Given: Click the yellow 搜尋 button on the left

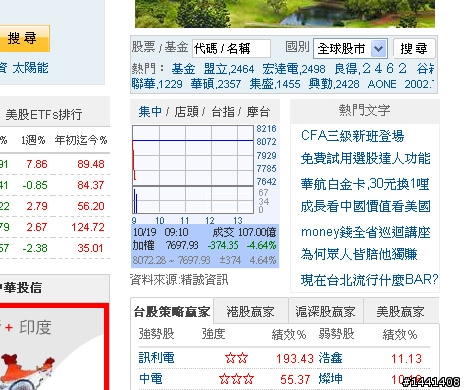Looking at the screenshot, I should (x=22, y=38).
